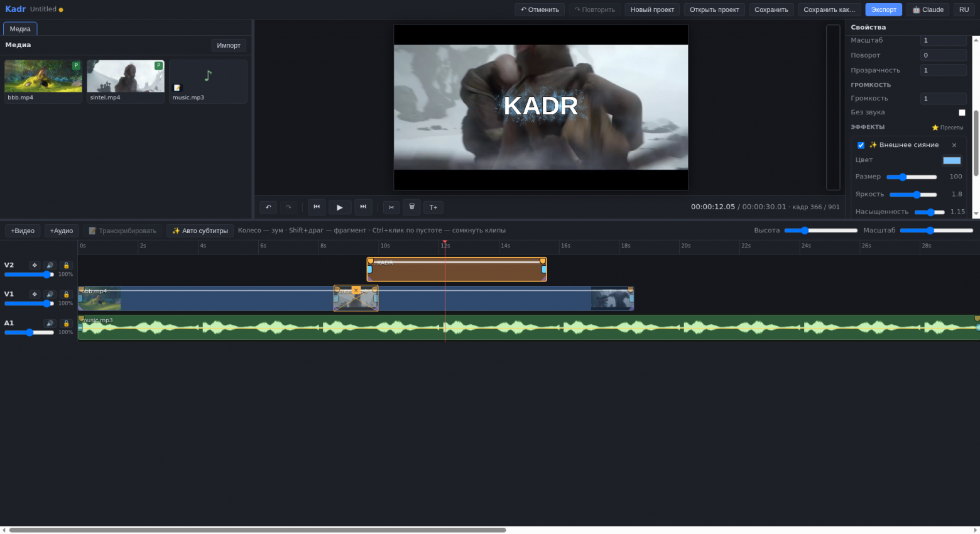Image resolution: width=980 pixels, height=534 pixels.
Task: Click the 'Новый проект' button
Action: pyautogui.click(x=652, y=9)
